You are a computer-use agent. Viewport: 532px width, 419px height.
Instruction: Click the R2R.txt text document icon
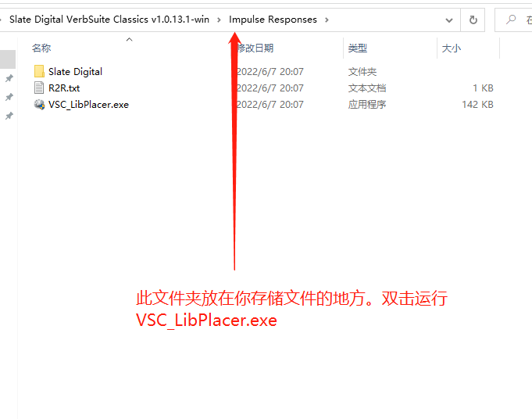[x=39, y=88]
